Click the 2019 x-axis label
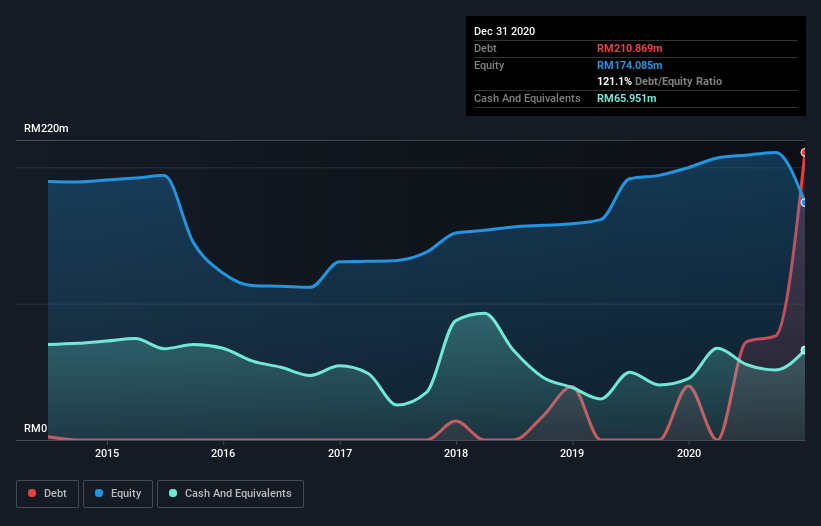The width and height of the screenshot is (821, 526). point(572,453)
